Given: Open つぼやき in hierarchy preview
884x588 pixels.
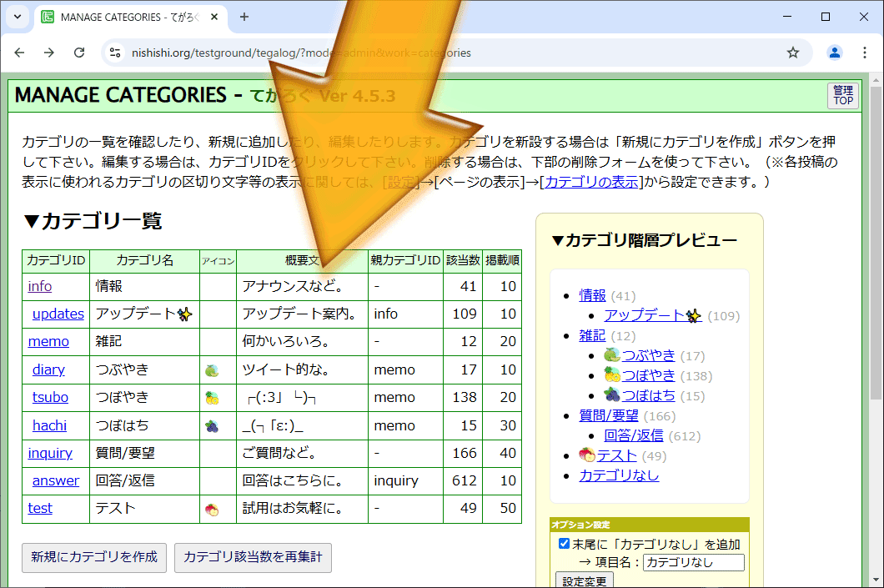Looking at the screenshot, I should (648, 376).
